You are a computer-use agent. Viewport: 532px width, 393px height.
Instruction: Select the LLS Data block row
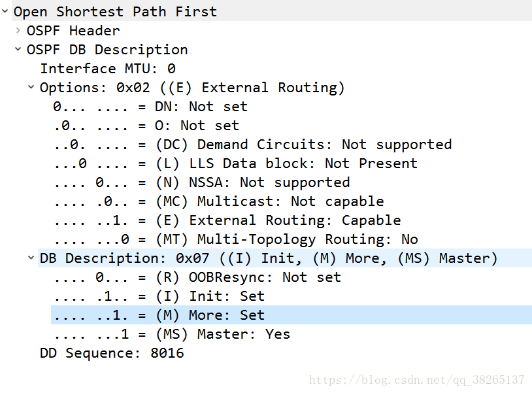click(x=235, y=163)
